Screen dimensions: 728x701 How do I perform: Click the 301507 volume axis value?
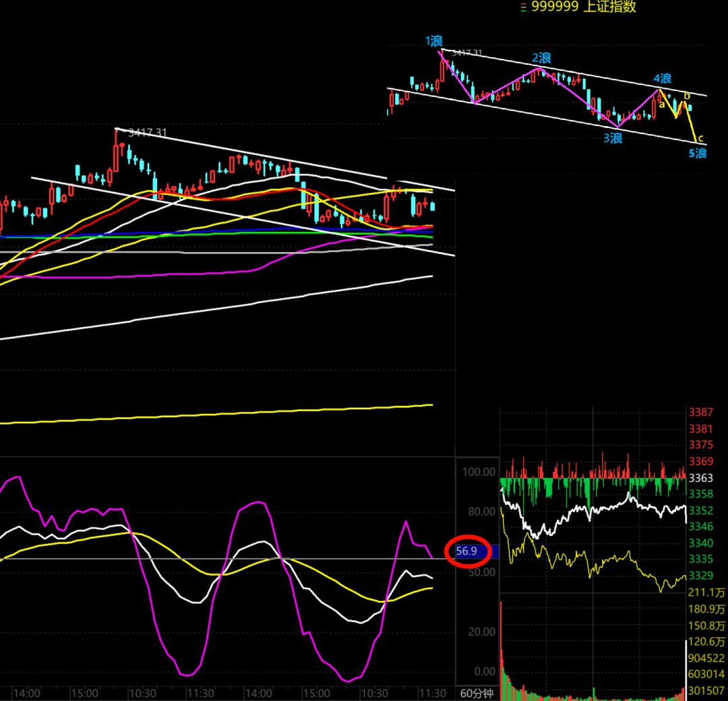tap(706, 690)
